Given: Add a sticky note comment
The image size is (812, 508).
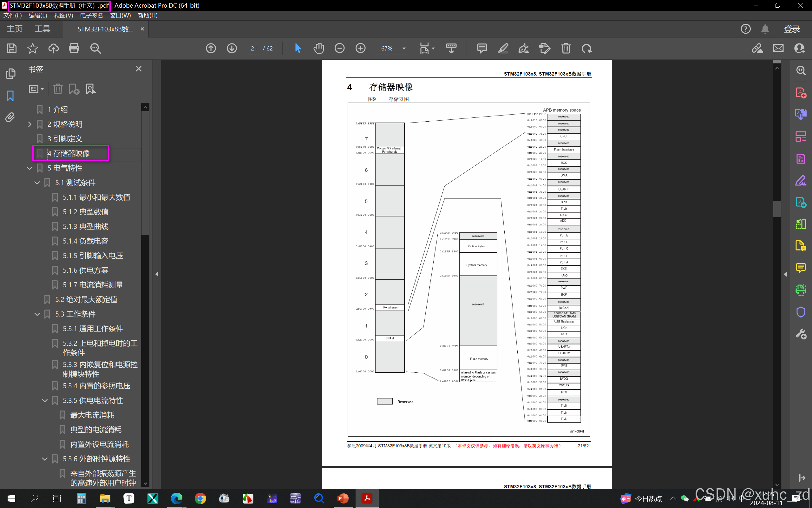Looking at the screenshot, I should [x=482, y=48].
